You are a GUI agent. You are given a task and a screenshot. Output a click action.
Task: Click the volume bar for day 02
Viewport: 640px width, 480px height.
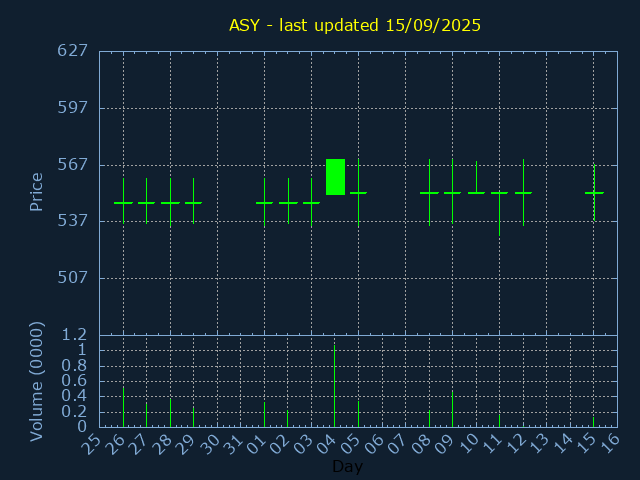pyautogui.click(x=287, y=419)
